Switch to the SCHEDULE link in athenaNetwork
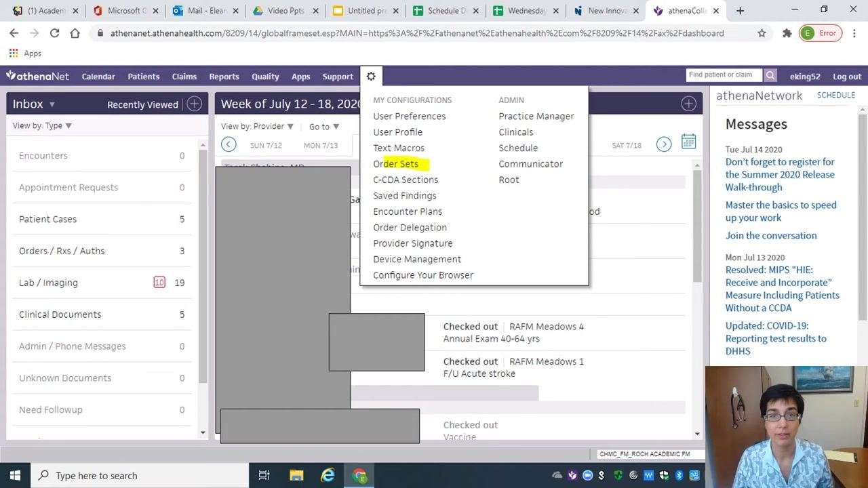 [836, 96]
